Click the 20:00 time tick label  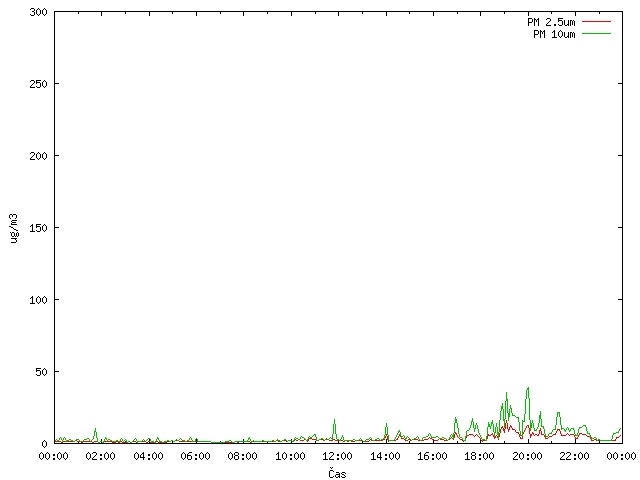tap(527, 456)
